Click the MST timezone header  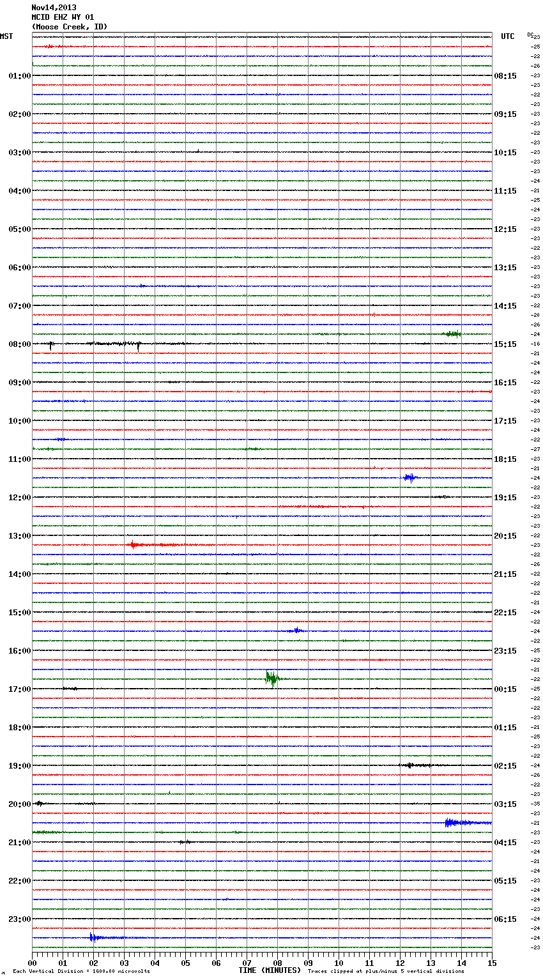pos(6,36)
